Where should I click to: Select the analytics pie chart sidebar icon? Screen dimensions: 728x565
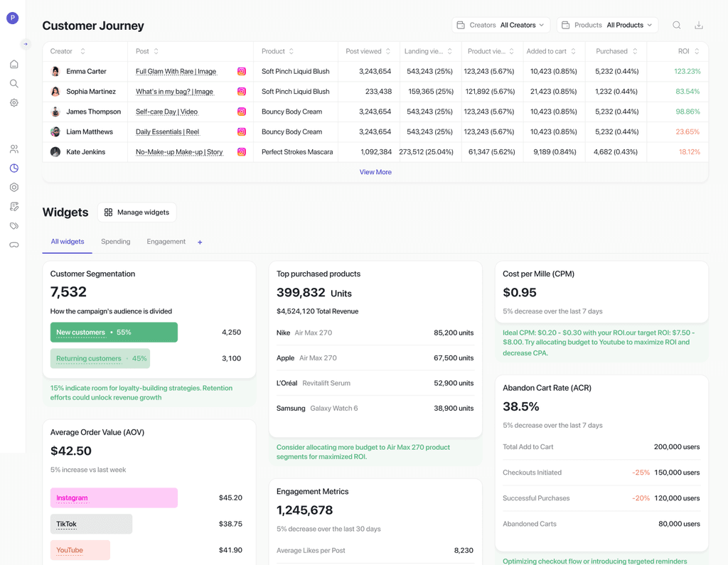(x=14, y=168)
